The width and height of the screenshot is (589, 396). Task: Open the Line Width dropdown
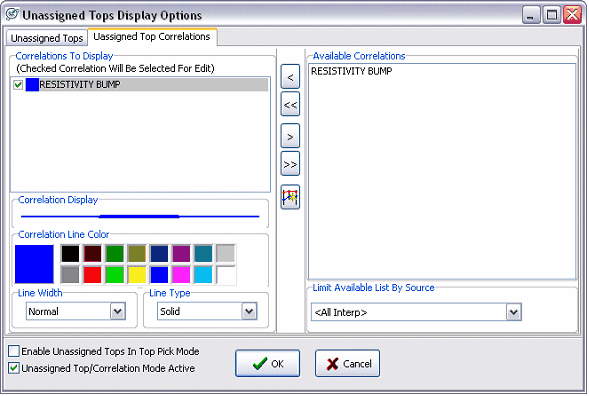point(118,311)
